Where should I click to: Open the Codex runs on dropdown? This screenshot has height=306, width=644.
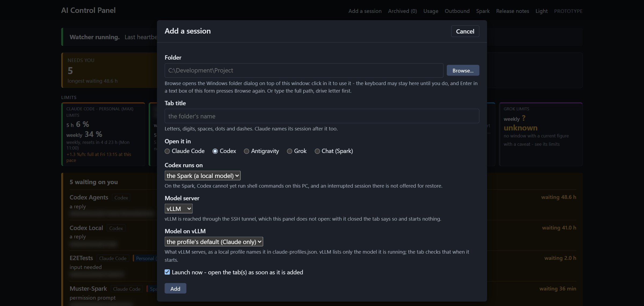(x=202, y=176)
